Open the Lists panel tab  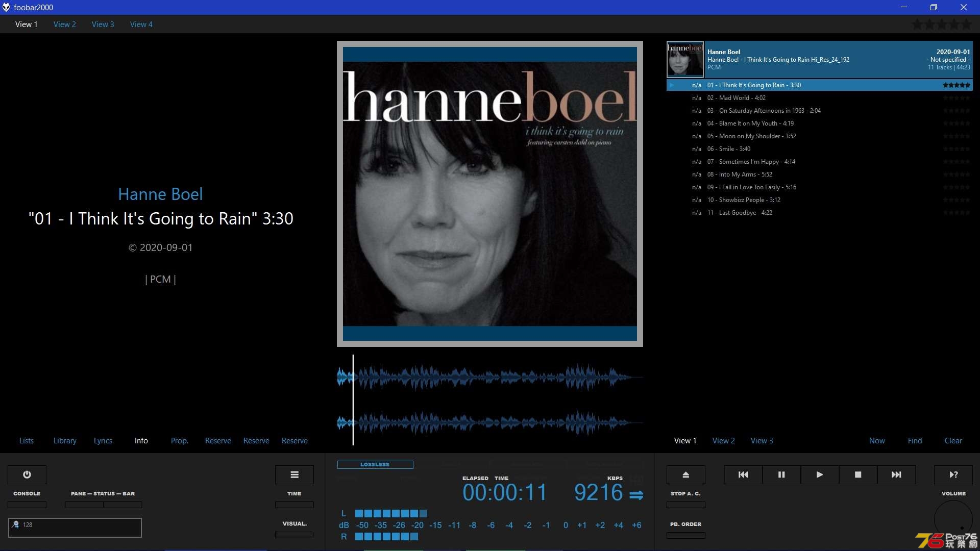(x=27, y=440)
